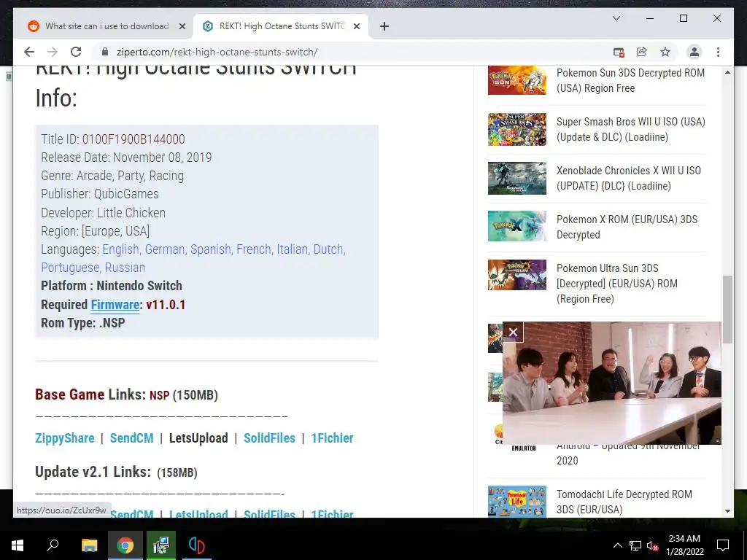Click the padlock site info icon
Image resolution: width=747 pixels, height=560 pixels.
tap(105, 52)
